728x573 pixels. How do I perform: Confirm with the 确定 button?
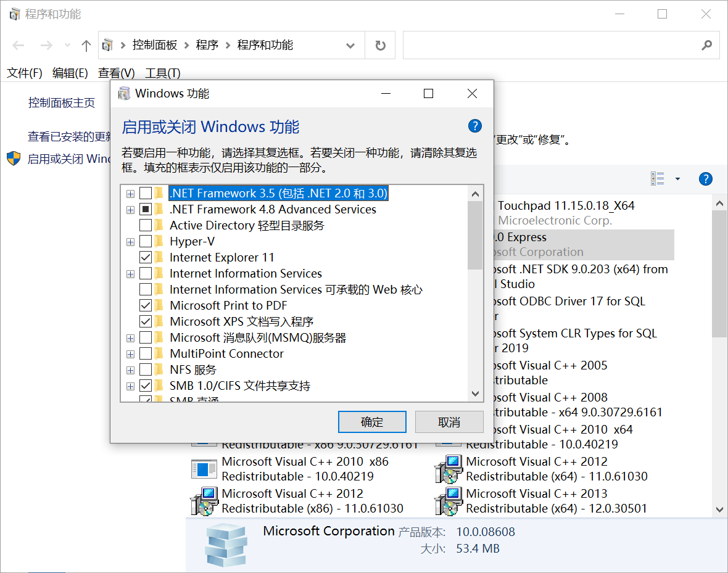pos(372,422)
